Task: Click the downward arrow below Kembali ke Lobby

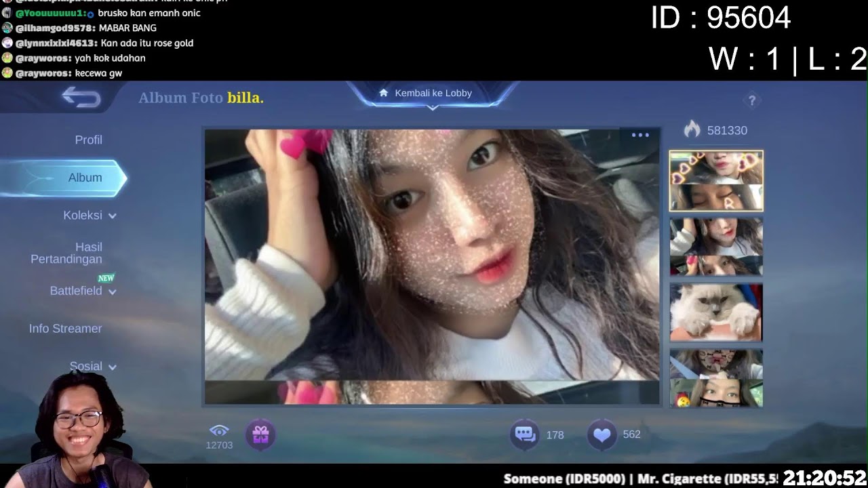Action: [433, 108]
